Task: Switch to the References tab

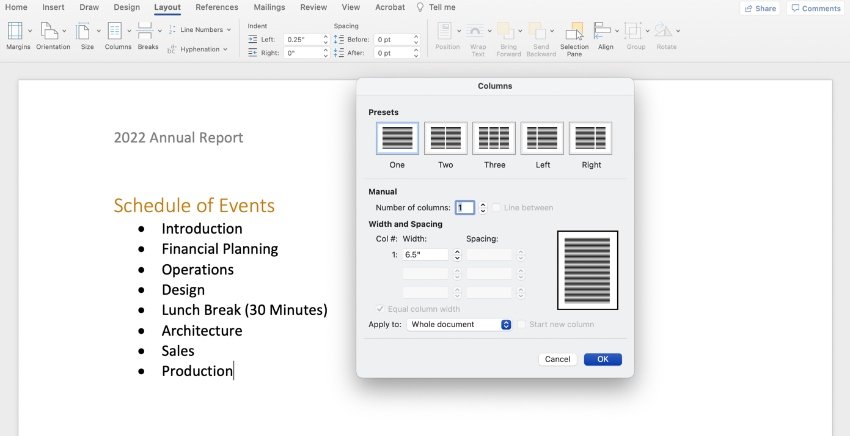Action: pyautogui.click(x=217, y=7)
